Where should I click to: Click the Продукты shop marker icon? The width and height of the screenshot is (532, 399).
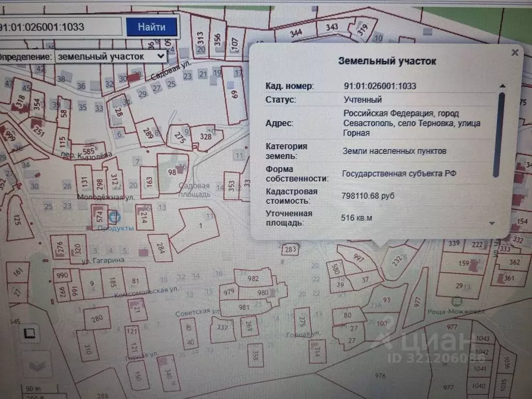pyautogui.click(x=114, y=217)
